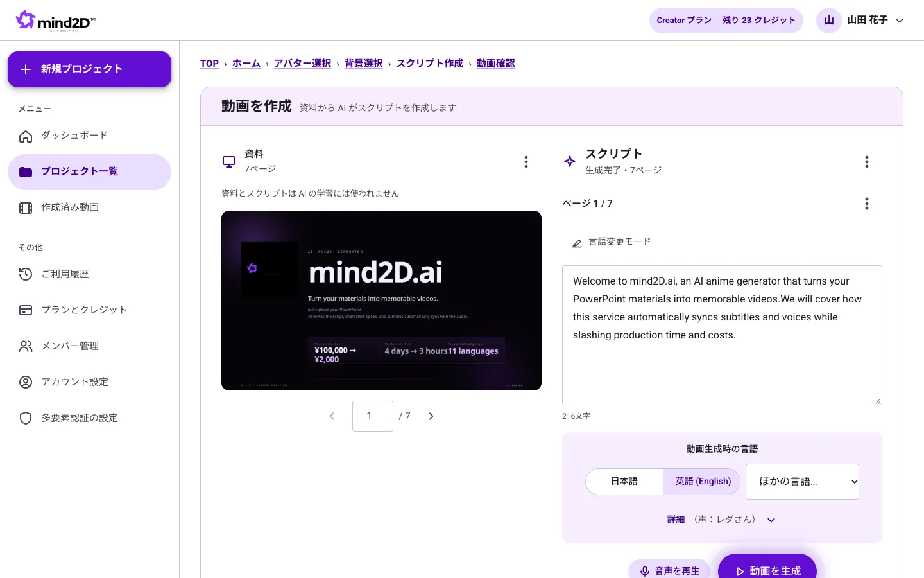Screen dimensions: 924x578
Task: Open the ページ 1/7 three-dot menu
Action: pos(867,204)
